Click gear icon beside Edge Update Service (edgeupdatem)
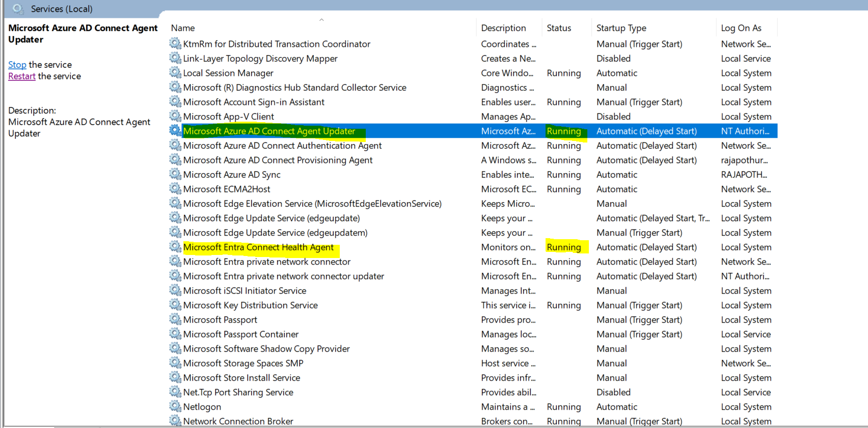The height and width of the screenshot is (428, 868). (x=175, y=232)
